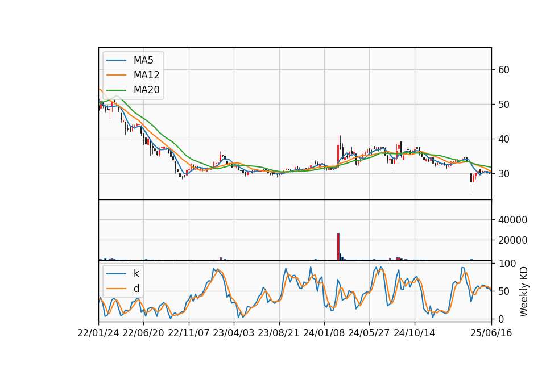Click the Weekly KD axis label

524,292
